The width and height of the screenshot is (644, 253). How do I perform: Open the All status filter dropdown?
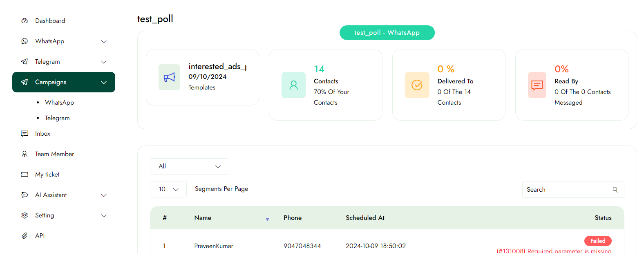click(x=189, y=166)
